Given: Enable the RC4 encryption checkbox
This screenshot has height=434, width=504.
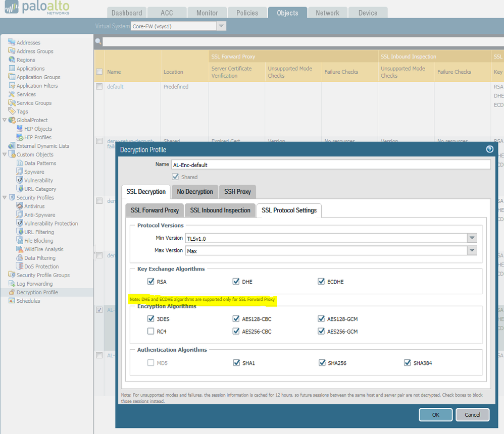Looking at the screenshot, I should click(x=151, y=332).
